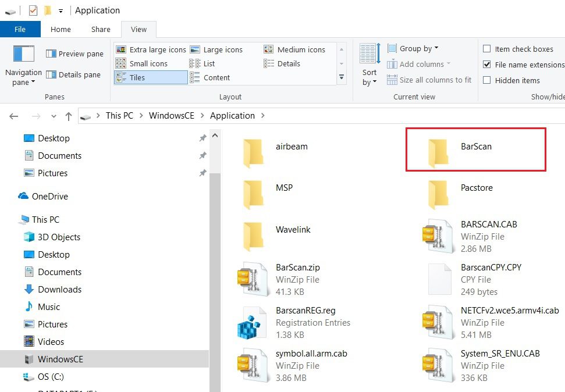Image resolution: width=565 pixels, height=392 pixels.
Task: Expand chevron after This PC in path
Action: click(x=141, y=116)
